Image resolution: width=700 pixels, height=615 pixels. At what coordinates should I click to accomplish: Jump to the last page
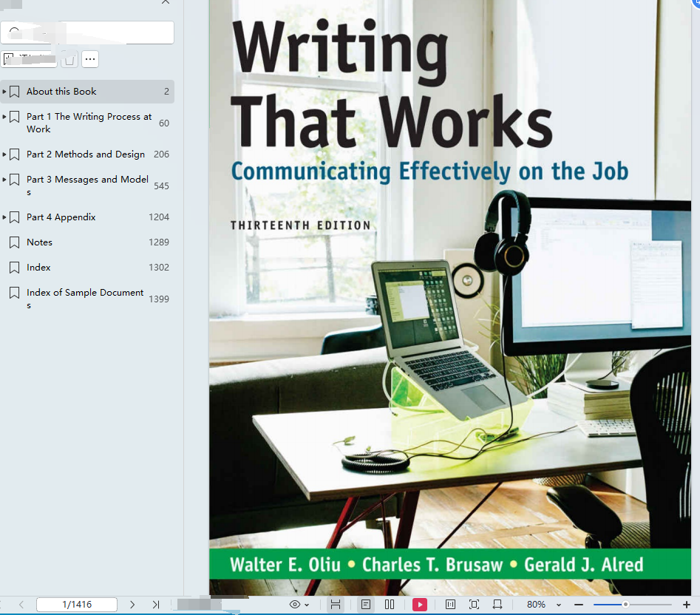(155, 605)
